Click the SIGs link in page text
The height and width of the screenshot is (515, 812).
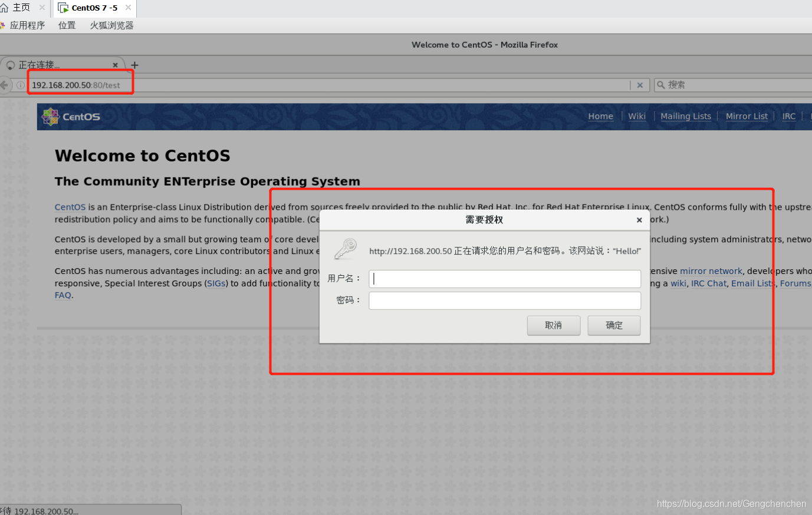[216, 283]
